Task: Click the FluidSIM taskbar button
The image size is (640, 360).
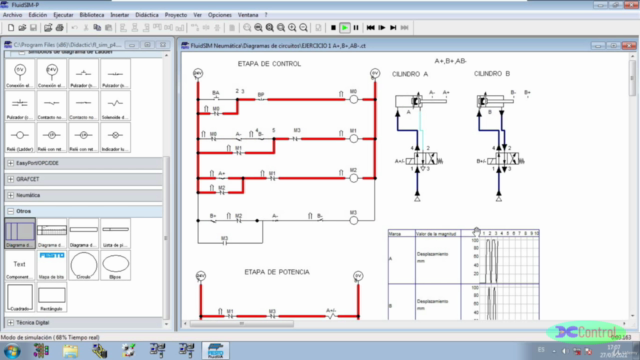Action: tap(216, 351)
